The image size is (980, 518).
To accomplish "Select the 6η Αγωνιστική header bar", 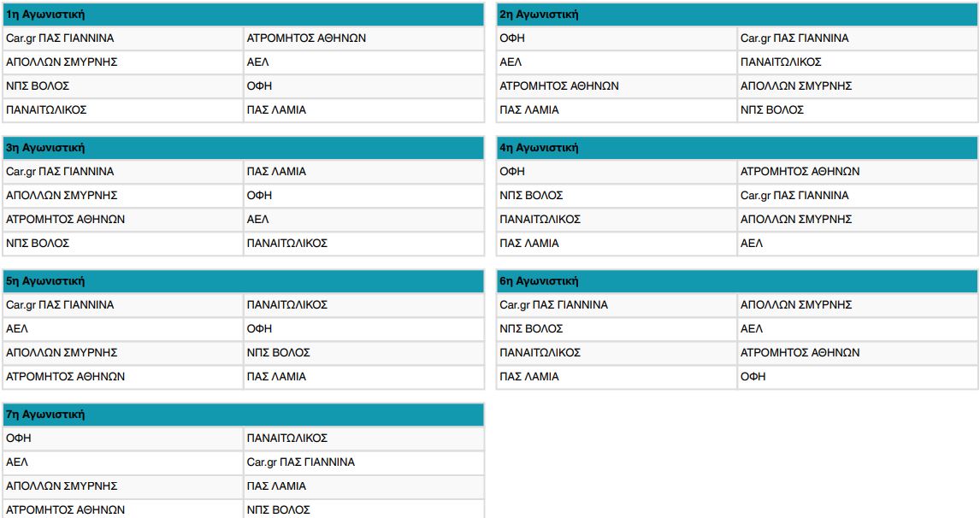I will click(x=737, y=281).
